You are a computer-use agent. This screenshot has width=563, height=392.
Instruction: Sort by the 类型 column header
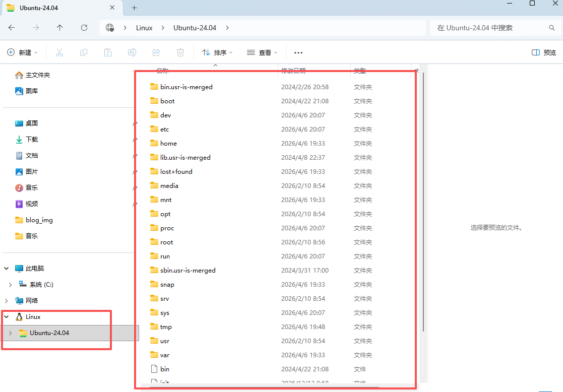[359, 71]
